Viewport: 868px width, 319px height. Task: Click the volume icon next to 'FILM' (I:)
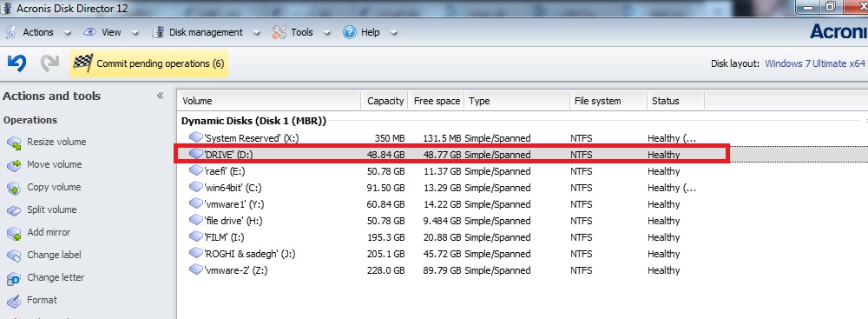196,237
